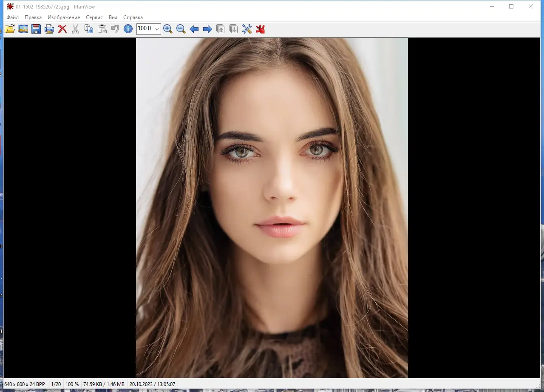Open the Правка menu
544x392 pixels.
coord(33,17)
